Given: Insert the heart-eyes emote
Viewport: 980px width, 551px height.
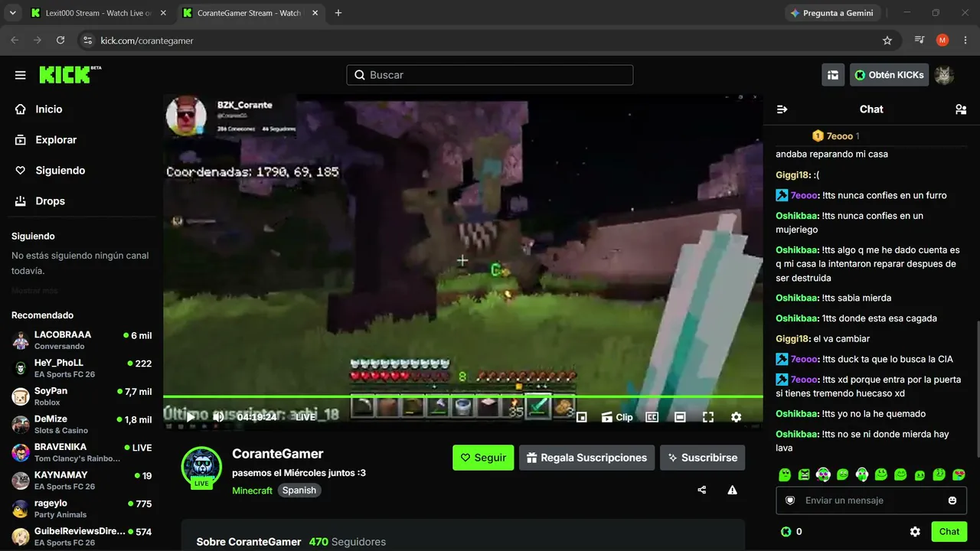Looking at the screenshot, I should pyautogui.click(x=959, y=474).
